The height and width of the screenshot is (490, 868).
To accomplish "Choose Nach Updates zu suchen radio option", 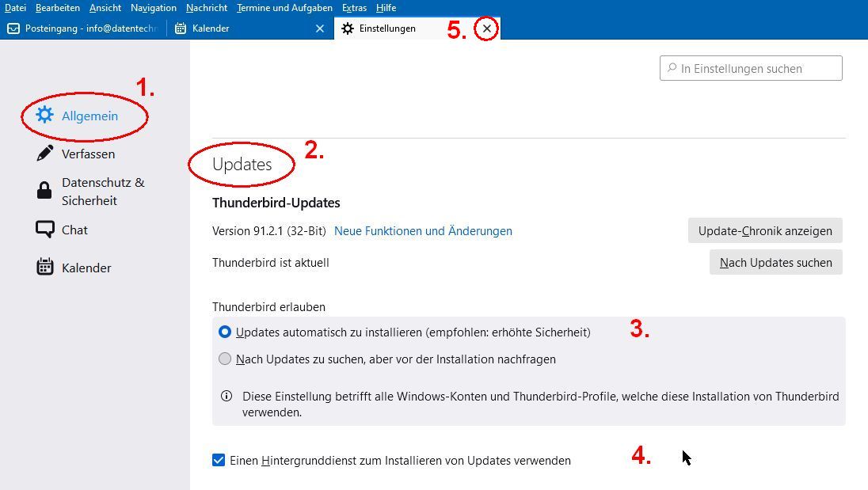I will [x=225, y=359].
